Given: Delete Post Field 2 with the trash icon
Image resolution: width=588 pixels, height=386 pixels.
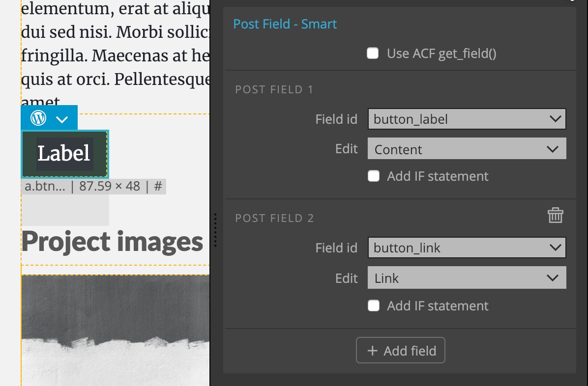Looking at the screenshot, I should 556,216.
